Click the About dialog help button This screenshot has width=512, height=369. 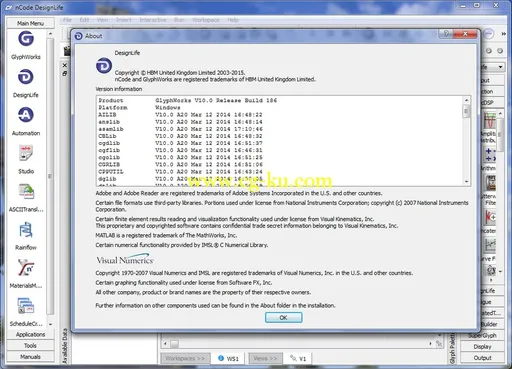pos(446,33)
